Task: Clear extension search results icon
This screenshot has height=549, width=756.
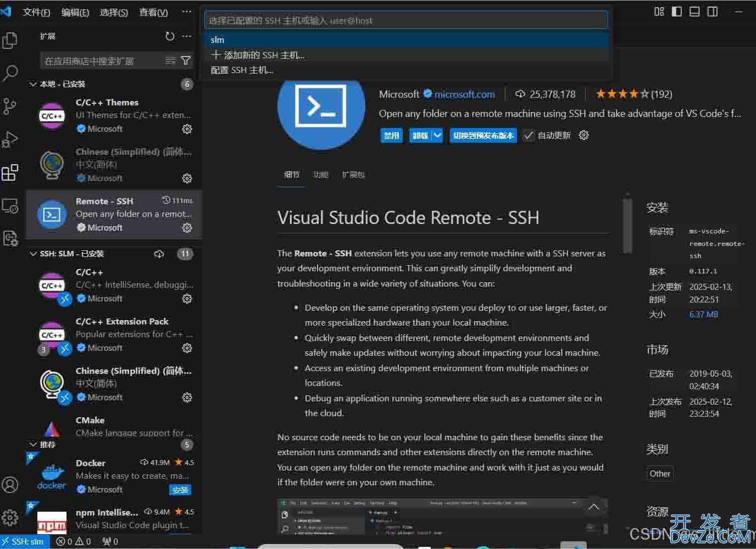Action: 170,61
